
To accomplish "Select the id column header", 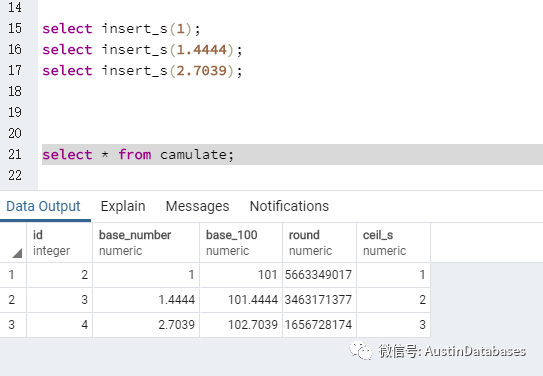I will pos(60,243).
